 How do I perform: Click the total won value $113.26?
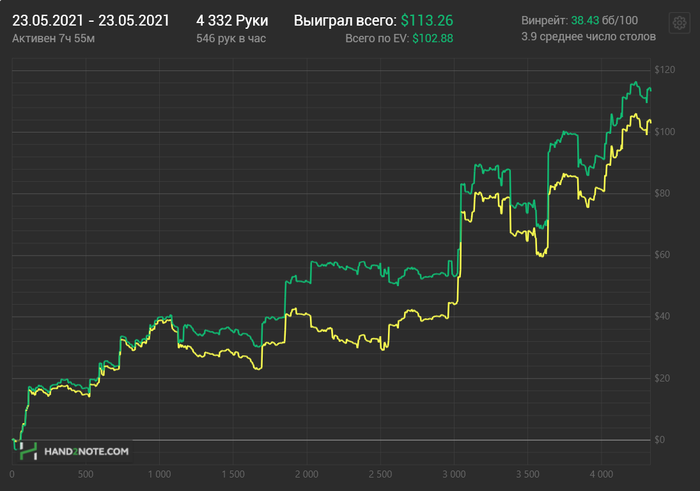click(427, 21)
